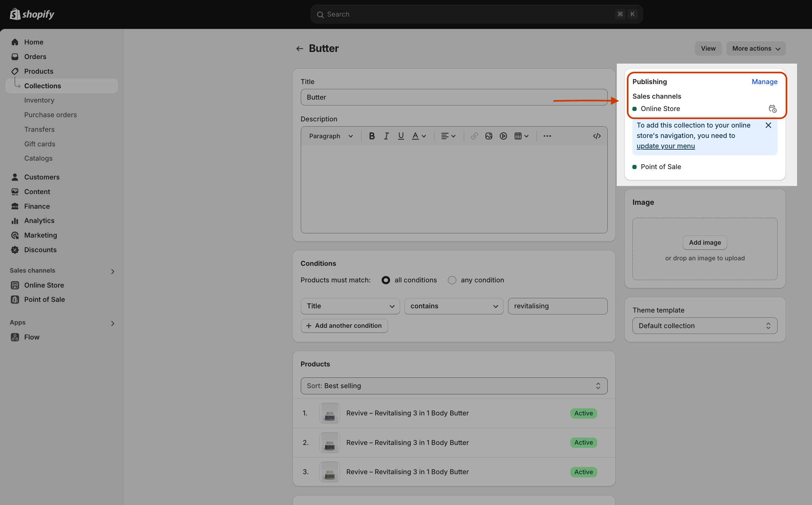The width and height of the screenshot is (812, 505).
Task: Open the Paragraph style dropdown
Action: 330,136
